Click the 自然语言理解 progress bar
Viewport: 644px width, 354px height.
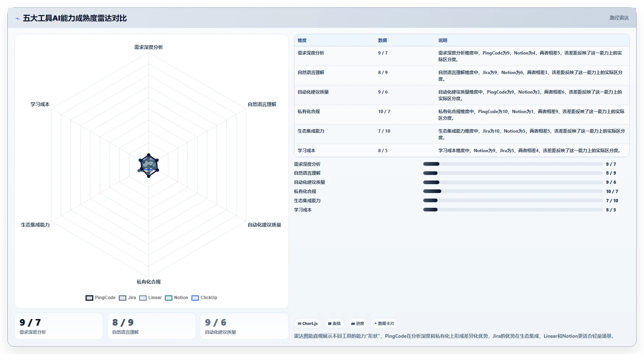click(x=513, y=173)
